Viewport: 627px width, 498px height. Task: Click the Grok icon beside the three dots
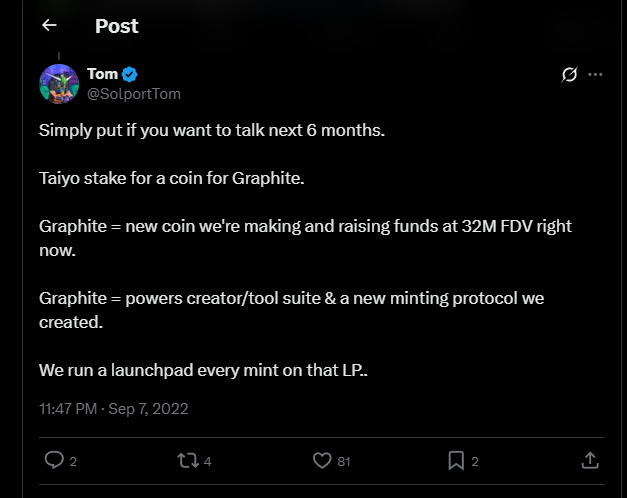point(570,75)
